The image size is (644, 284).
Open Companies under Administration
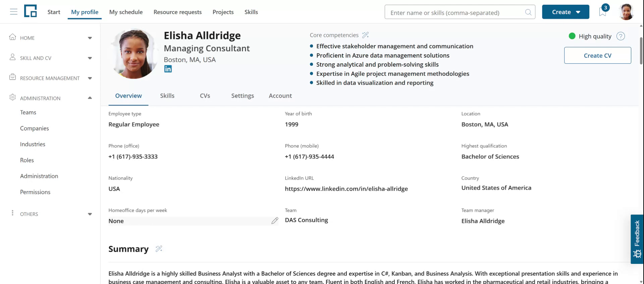pos(35,128)
